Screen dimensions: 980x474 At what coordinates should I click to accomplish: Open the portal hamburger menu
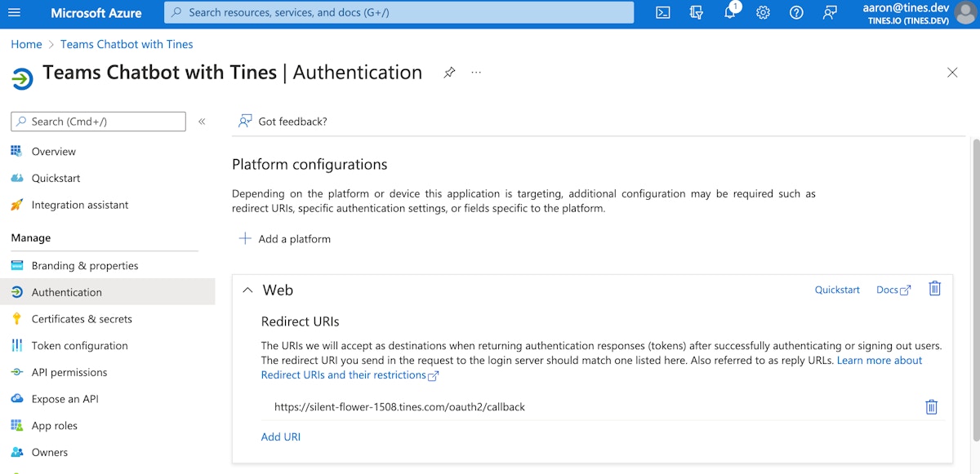pos(14,12)
